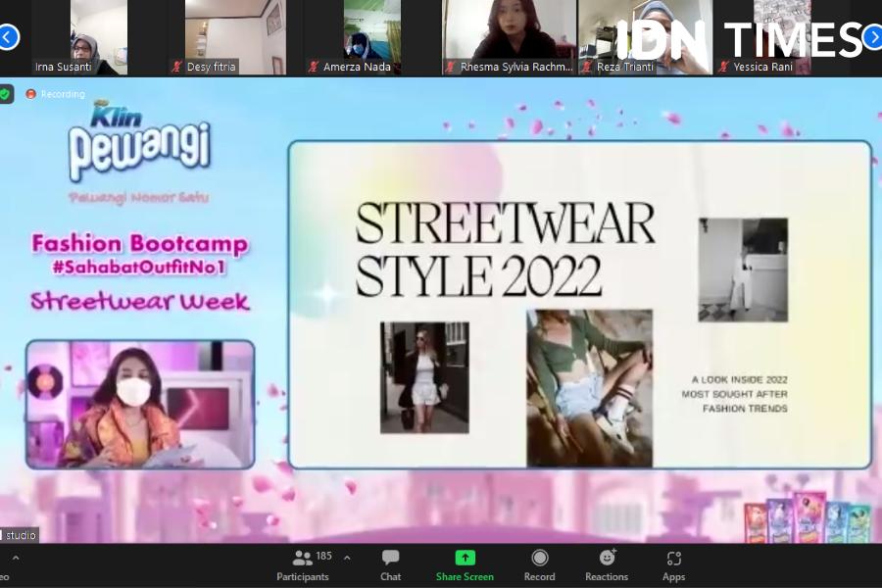The width and height of the screenshot is (882, 588).
Task: Click the red Recording indicator
Action: (x=55, y=94)
